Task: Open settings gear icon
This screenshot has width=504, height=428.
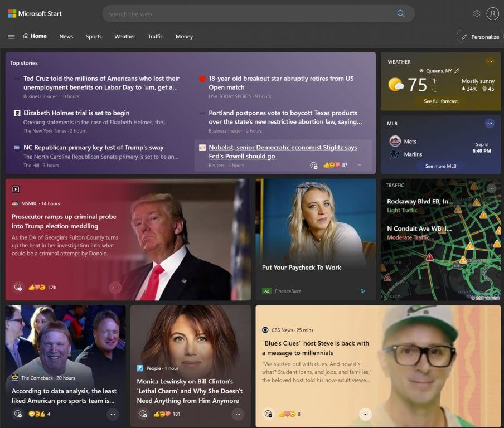Action: [x=476, y=13]
